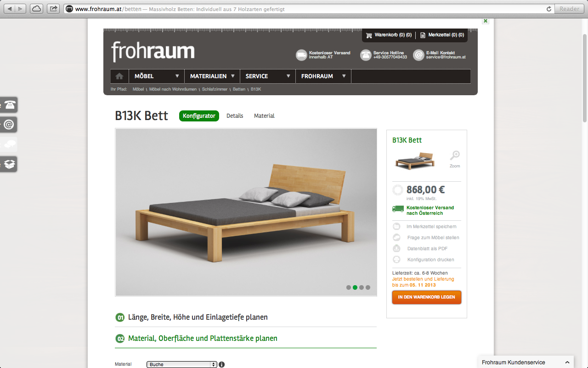Switch to the Details tab
The width and height of the screenshot is (588, 368).
[235, 116]
